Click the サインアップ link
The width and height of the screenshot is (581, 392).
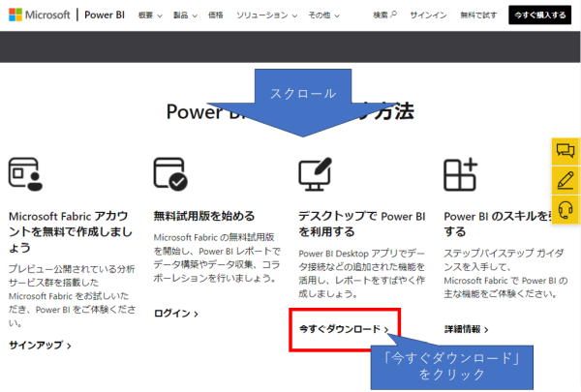(x=40, y=346)
